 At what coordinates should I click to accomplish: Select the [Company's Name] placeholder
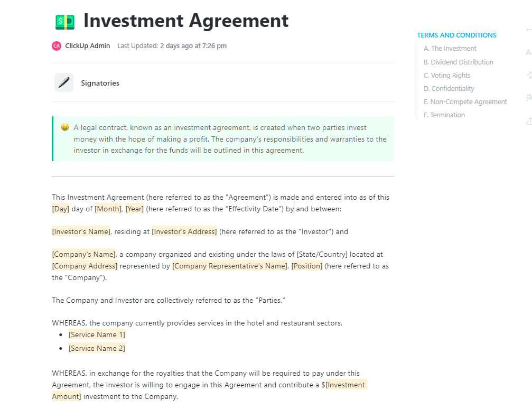tap(83, 254)
